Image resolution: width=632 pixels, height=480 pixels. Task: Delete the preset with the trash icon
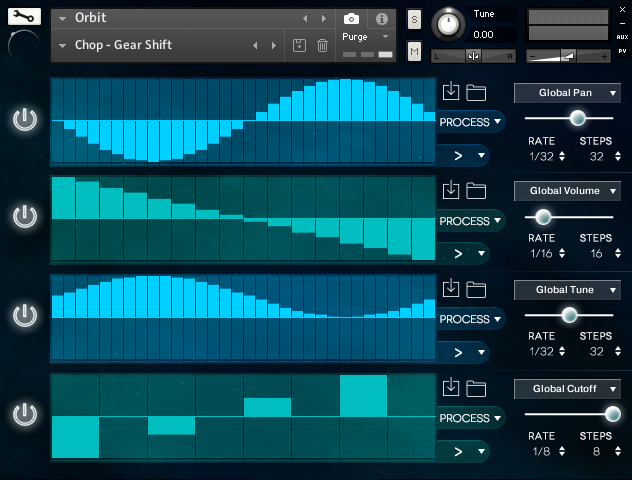322,45
